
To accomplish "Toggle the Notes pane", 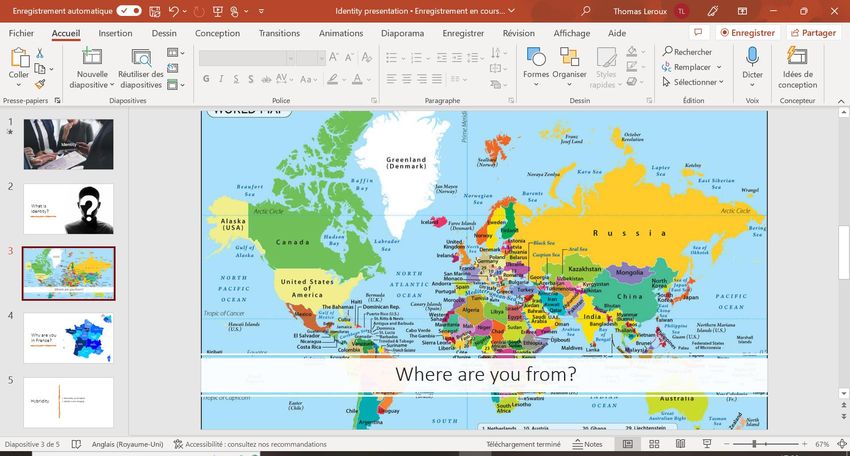I will click(x=588, y=444).
